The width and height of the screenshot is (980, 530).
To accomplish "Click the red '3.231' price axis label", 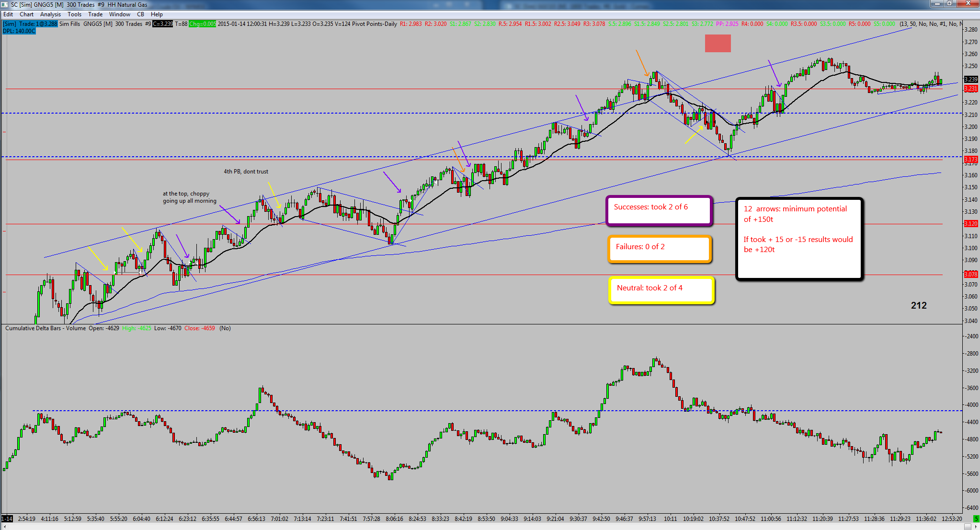I will pos(971,89).
